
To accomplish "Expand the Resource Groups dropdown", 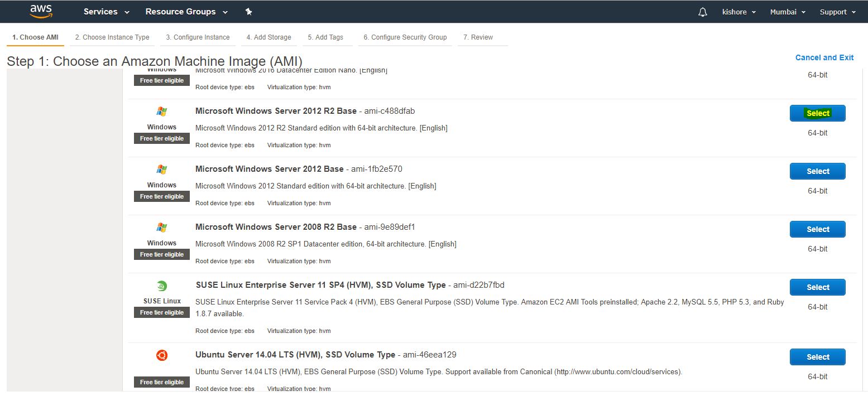I will [186, 12].
